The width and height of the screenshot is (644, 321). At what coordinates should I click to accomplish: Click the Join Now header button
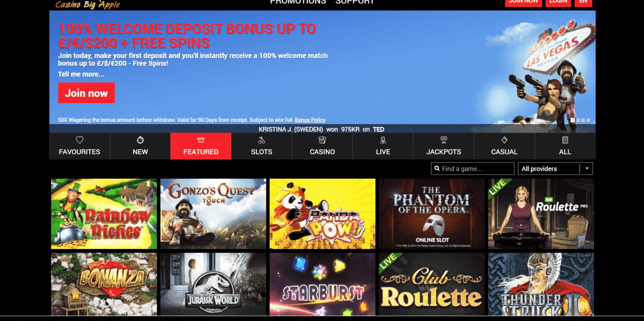[x=523, y=3]
